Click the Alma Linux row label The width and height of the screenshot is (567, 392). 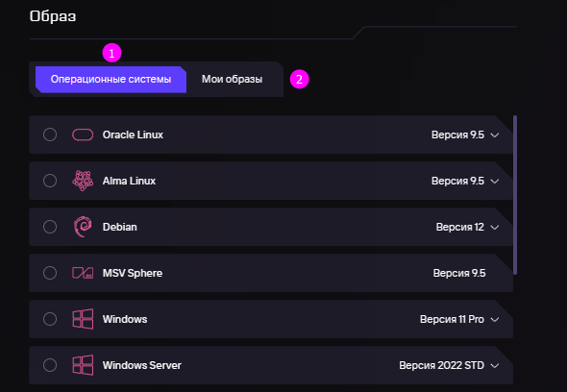click(129, 181)
